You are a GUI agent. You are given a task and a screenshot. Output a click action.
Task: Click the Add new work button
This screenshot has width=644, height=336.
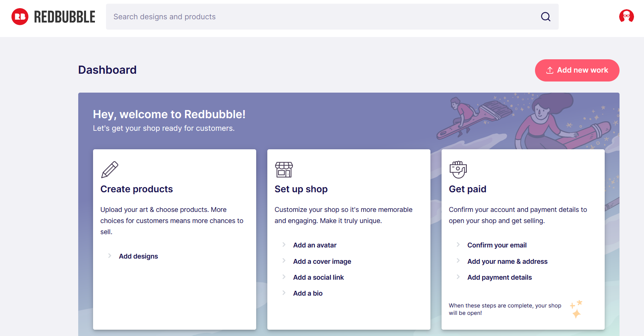point(577,70)
